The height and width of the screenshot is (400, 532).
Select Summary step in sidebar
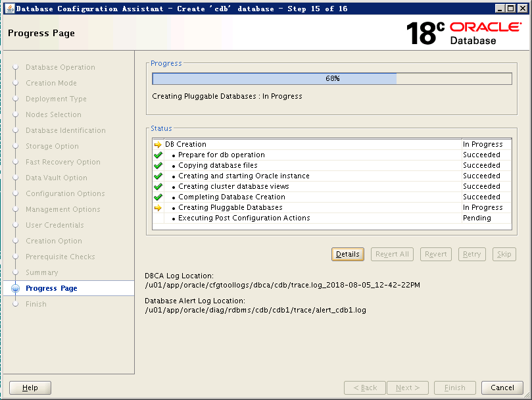tap(41, 272)
